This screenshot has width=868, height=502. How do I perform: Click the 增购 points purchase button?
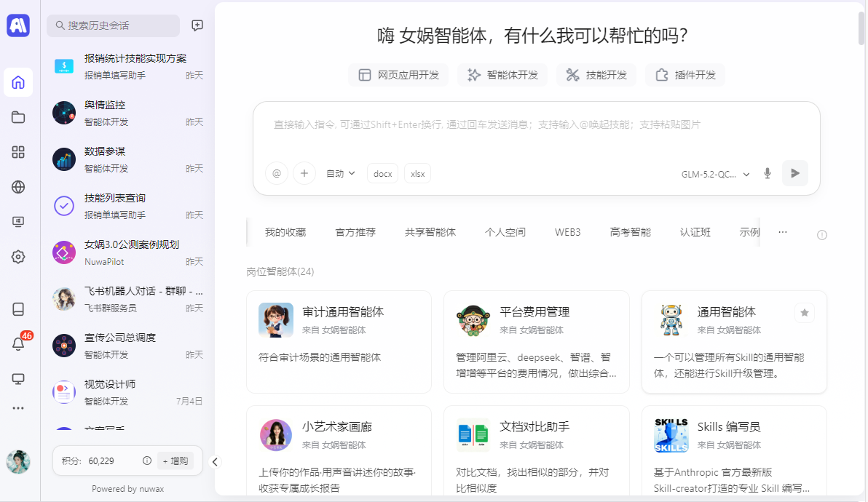click(175, 461)
